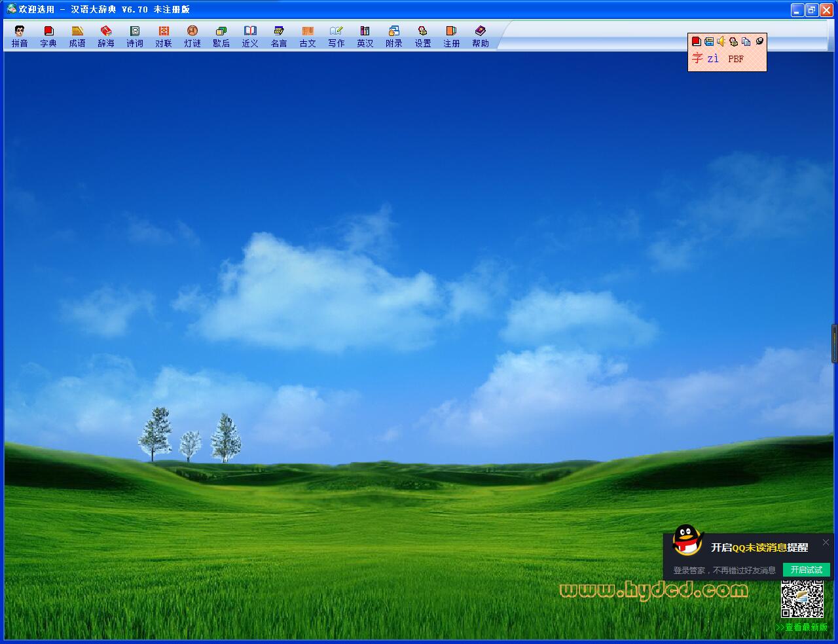Close the 汉语大辞典 window
Viewport: 838px width, 644px height.
pyautogui.click(x=826, y=10)
